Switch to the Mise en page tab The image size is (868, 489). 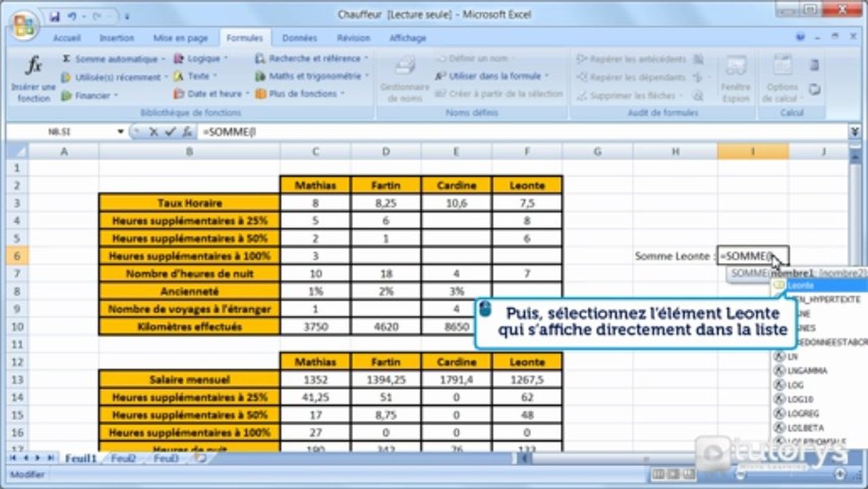[x=181, y=38]
